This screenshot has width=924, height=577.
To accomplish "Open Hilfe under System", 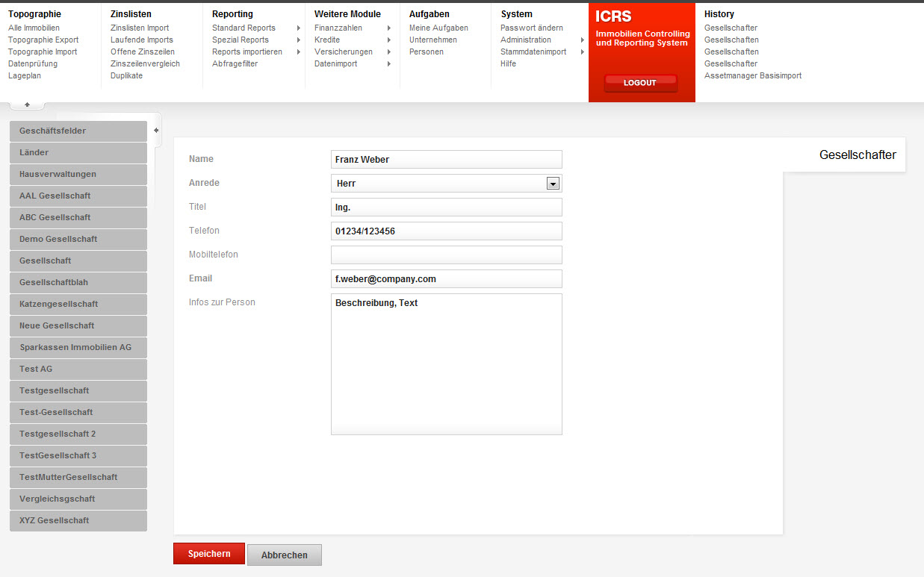I will click(508, 63).
